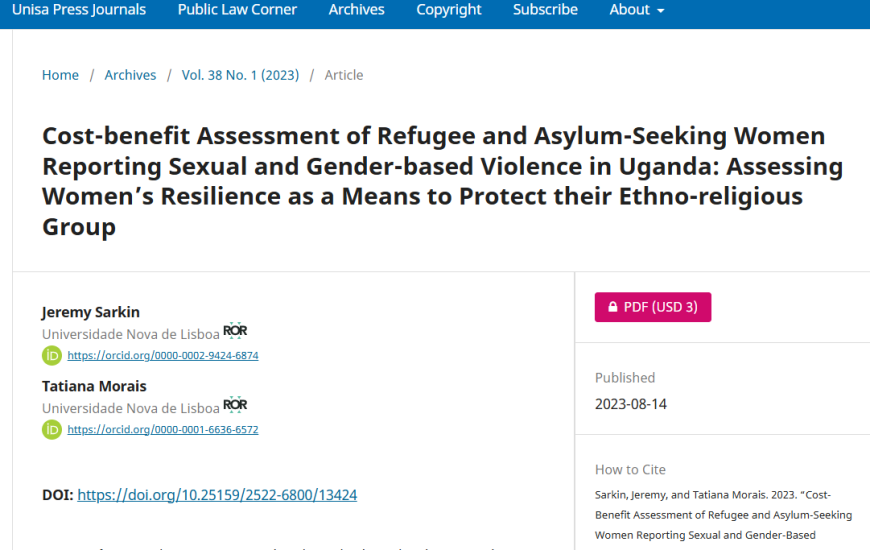870x550 pixels.
Task: Click the Home breadcrumb link
Action: [60, 75]
